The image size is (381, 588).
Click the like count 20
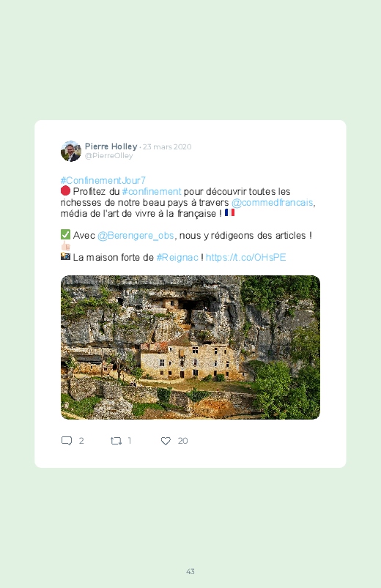point(182,441)
